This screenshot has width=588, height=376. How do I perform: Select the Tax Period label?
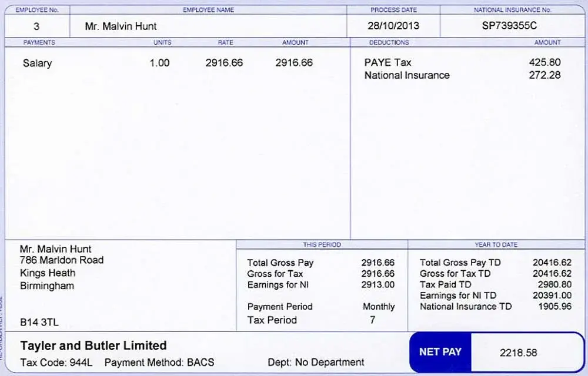coord(272,320)
